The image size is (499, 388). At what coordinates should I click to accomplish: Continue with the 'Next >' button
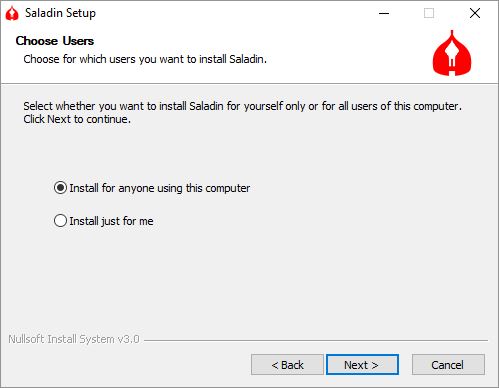pos(362,365)
